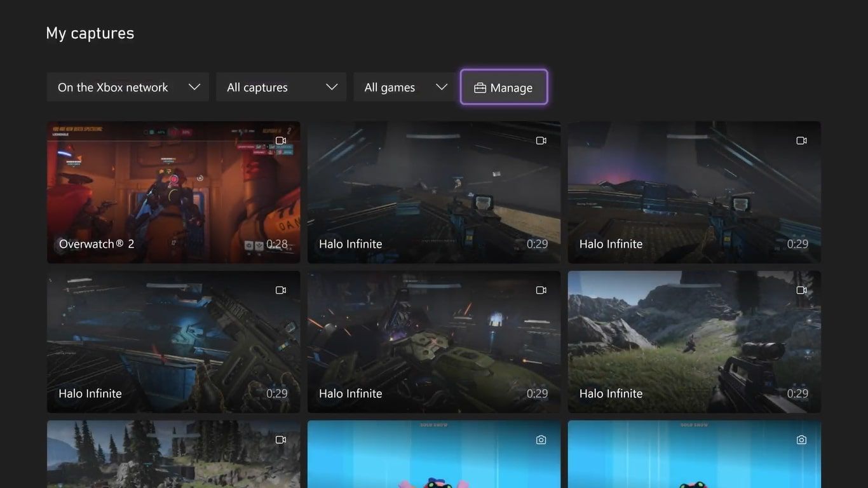Click the 'My captures' page heading
The width and height of the screenshot is (868, 488).
(x=90, y=32)
